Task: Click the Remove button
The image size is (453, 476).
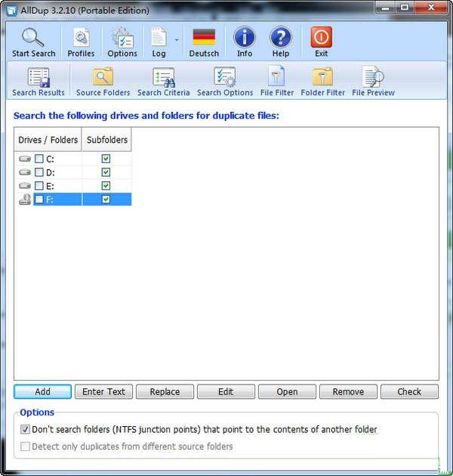Action: coord(348,391)
